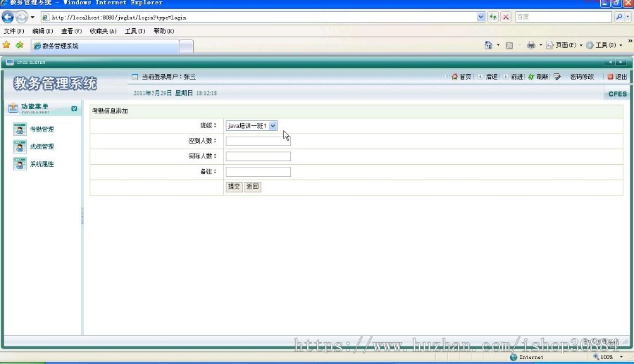This screenshot has height=364, width=634.
Task: Open the 帮助(H) menu
Action: point(163,31)
